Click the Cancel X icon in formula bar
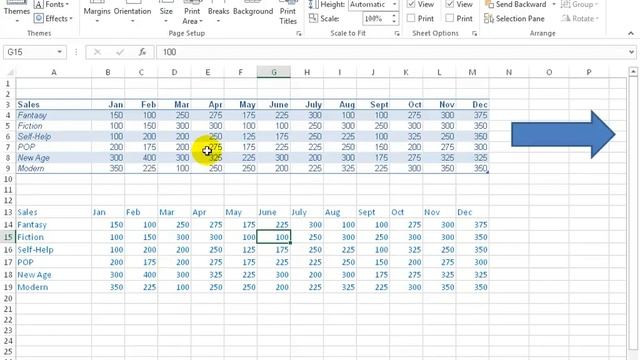 pos(98,52)
